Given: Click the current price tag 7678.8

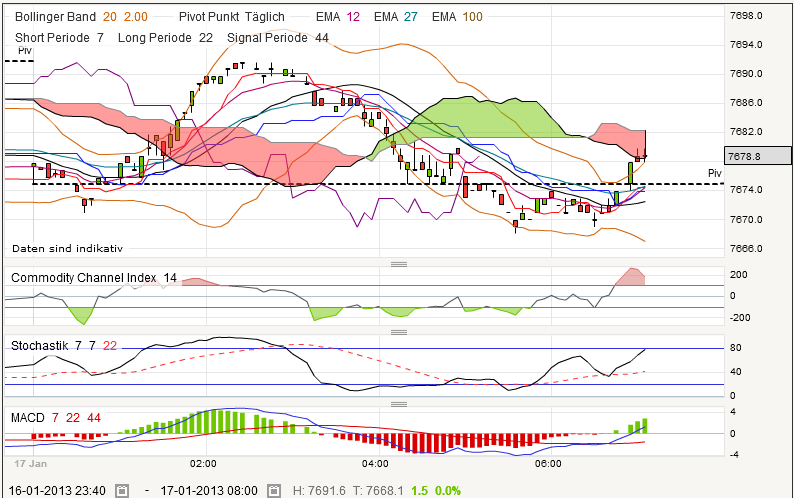Looking at the screenshot, I should pos(758,156).
